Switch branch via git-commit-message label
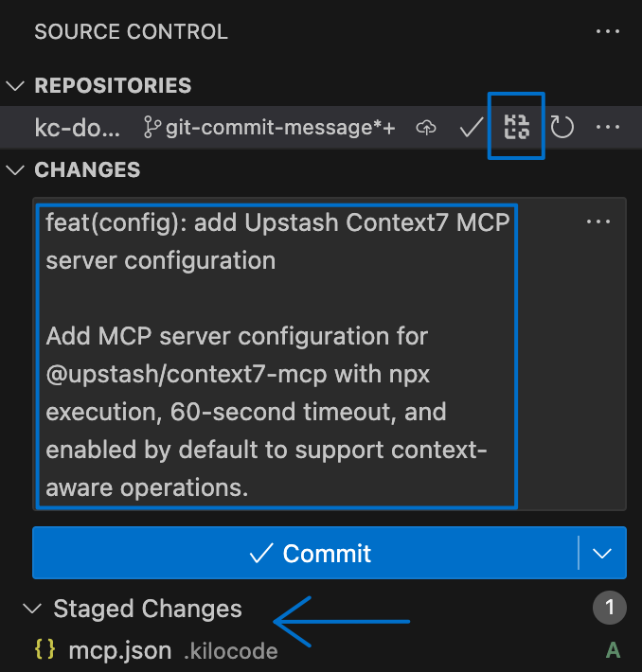 point(280,127)
